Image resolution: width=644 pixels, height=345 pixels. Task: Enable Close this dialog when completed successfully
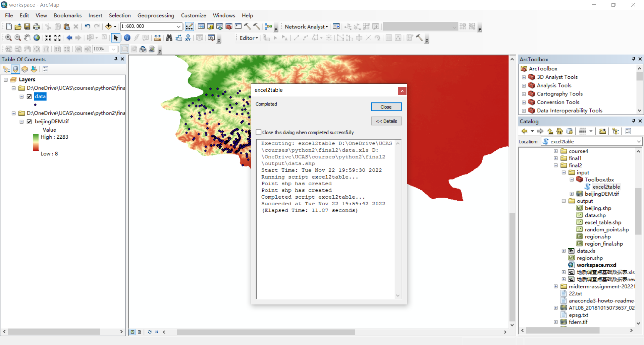tap(259, 132)
